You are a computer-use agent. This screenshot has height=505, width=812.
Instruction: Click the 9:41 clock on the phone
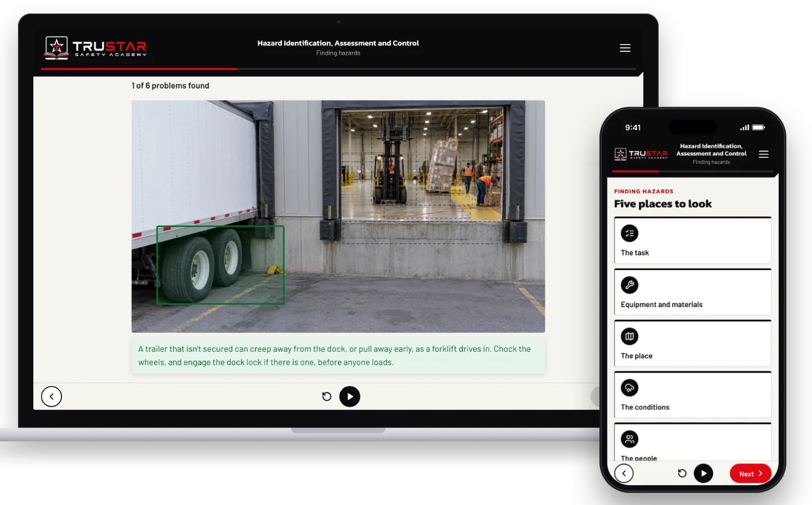pos(633,127)
